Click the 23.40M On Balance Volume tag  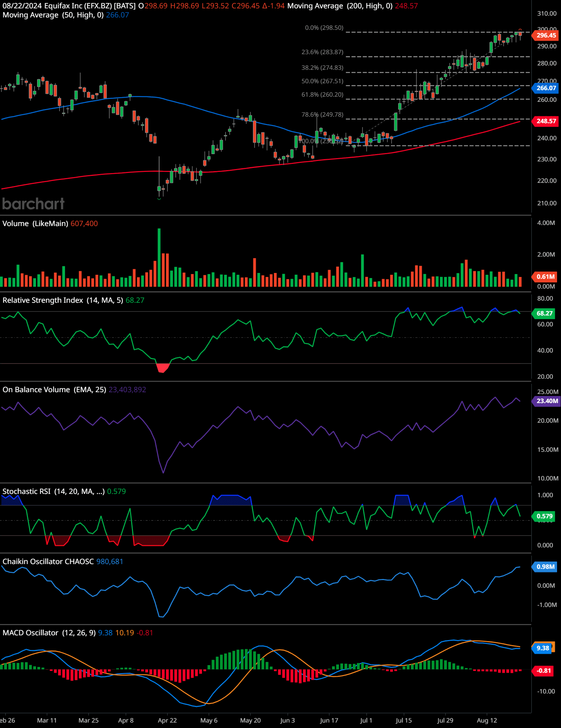[546, 401]
